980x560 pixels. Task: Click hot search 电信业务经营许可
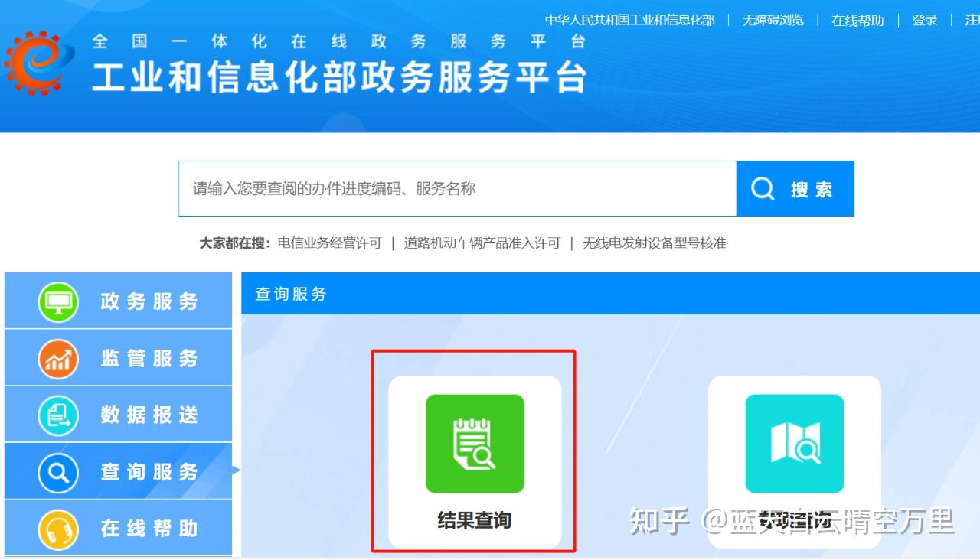coord(329,243)
